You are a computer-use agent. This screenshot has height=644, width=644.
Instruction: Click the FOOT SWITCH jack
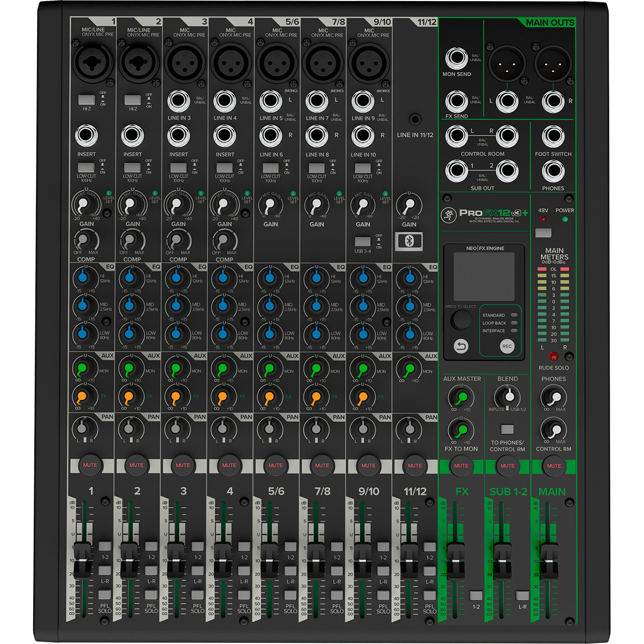click(553, 137)
